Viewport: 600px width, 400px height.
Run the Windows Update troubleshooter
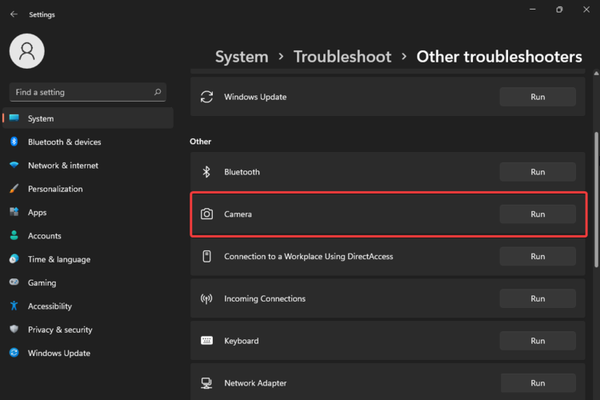point(537,97)
